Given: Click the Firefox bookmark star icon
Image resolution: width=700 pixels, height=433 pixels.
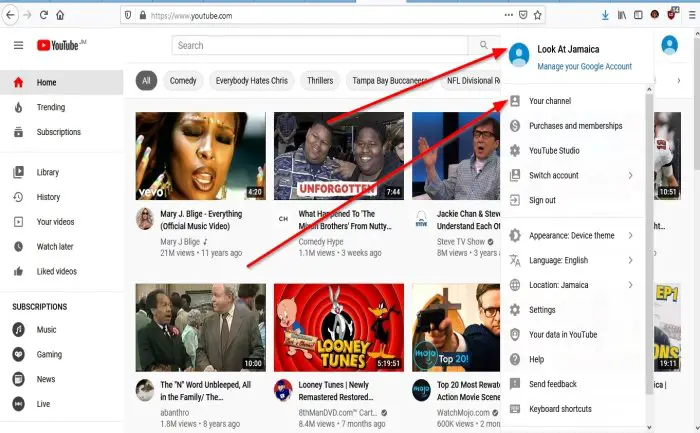Looking at the screenshot, I should coord(538,15).
